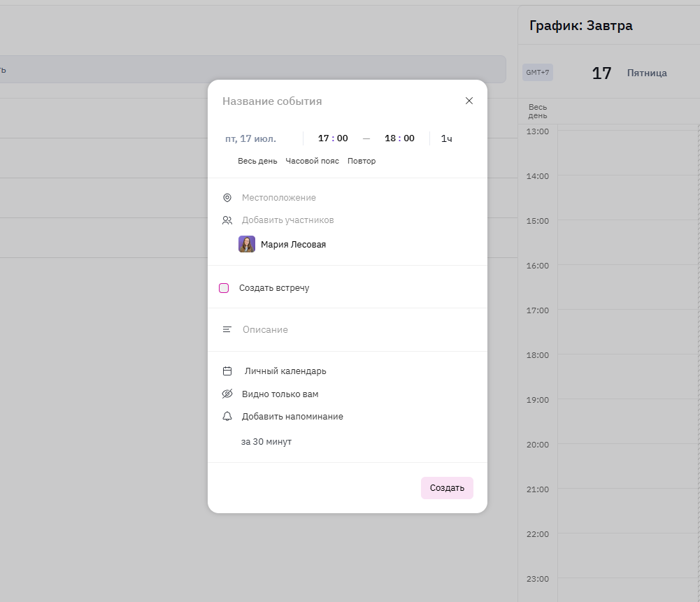Click the GMT+7 timezone badge
Viewport: 700px width, 602px height.
pos(538,72)
